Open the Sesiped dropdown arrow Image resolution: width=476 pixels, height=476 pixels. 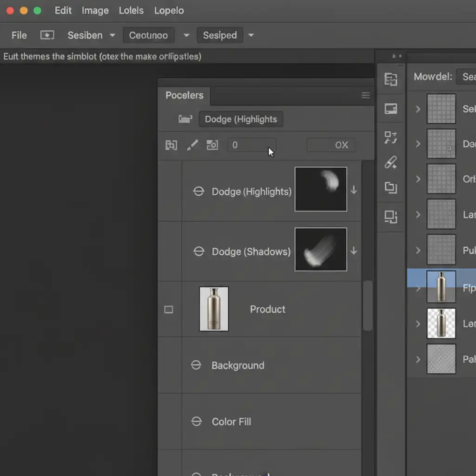(251, 35)
